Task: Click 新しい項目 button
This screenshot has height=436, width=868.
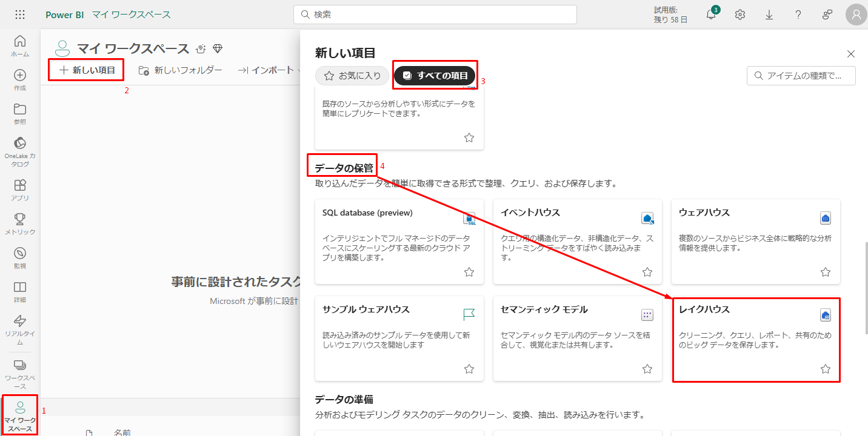Action: pos(87,70)
